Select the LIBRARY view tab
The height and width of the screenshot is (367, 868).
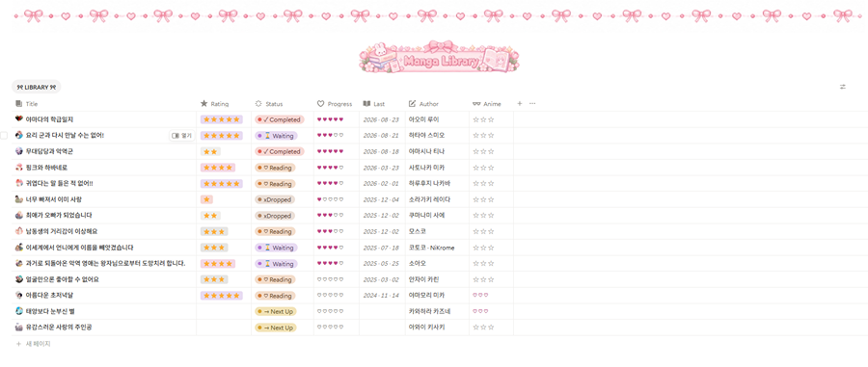point(36,87)
